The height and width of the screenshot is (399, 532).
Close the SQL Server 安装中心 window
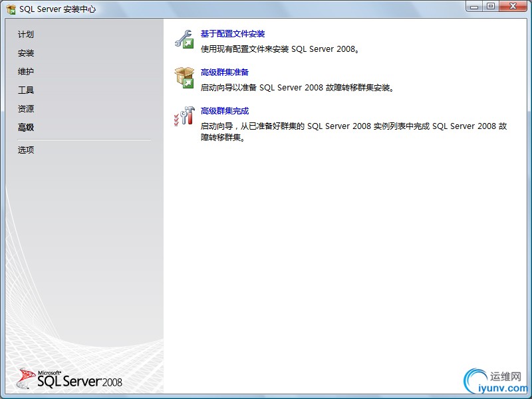[x=513, y=7]
